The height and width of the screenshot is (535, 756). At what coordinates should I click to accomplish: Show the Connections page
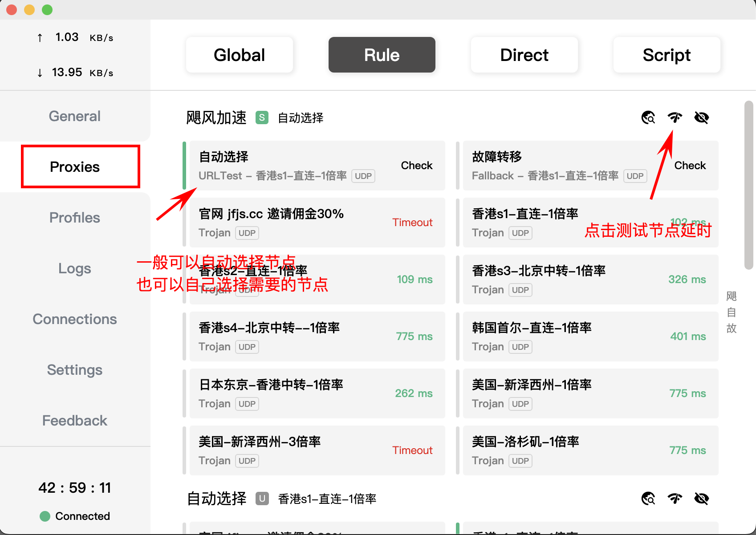pos(75,319)
